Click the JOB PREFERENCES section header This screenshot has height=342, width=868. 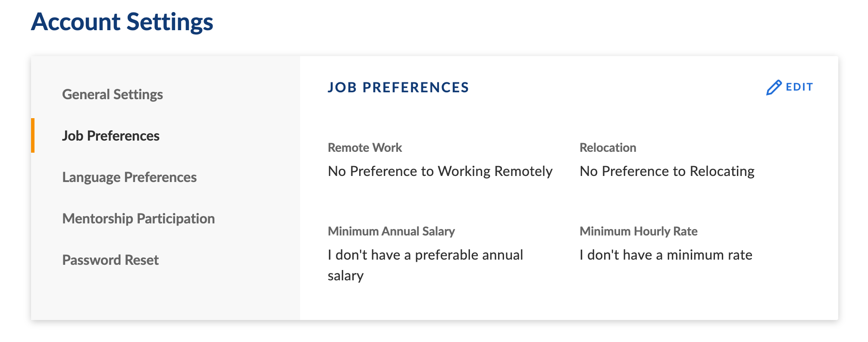[x=398, y=87]
